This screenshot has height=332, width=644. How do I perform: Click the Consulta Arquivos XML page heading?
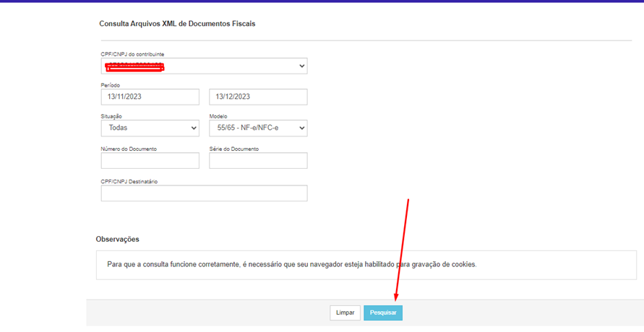(177, 24)
